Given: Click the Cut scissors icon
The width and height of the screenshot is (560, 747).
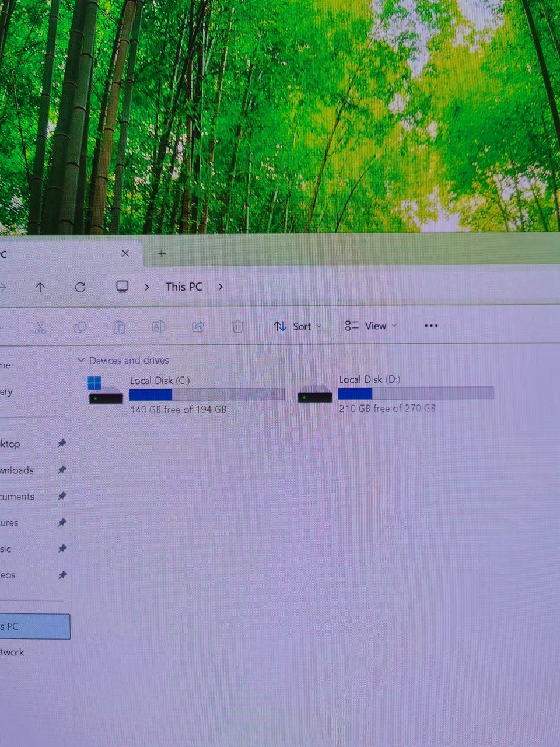Looking at the screenshot, I should click(40, 327).
